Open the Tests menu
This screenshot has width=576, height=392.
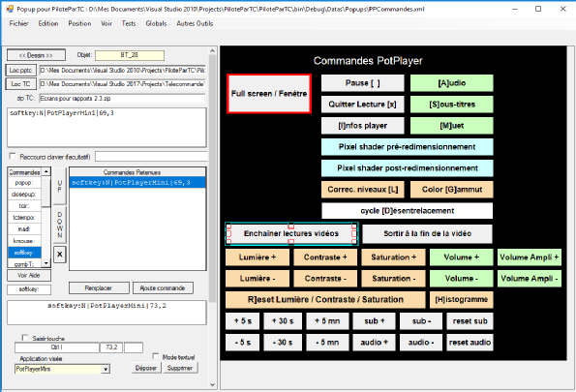point(129,23)
